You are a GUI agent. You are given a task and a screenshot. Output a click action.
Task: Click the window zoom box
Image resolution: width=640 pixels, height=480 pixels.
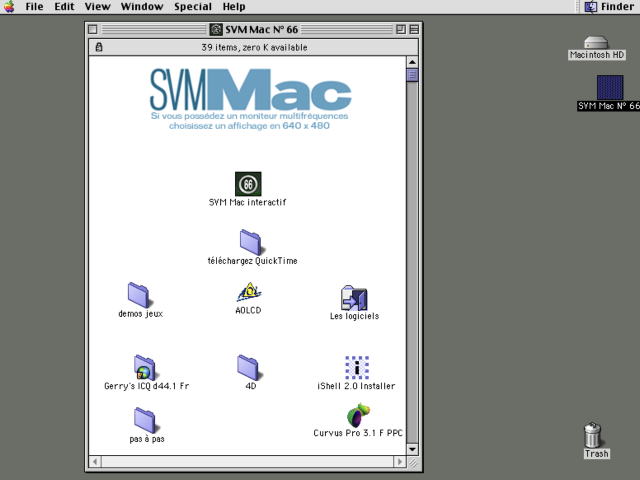401,29
